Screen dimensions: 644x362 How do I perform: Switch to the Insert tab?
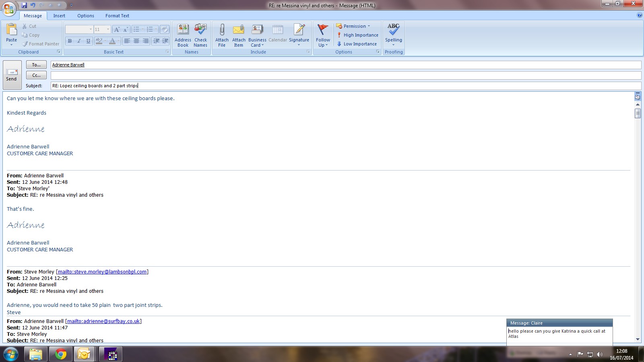click(x=59, y=16)
